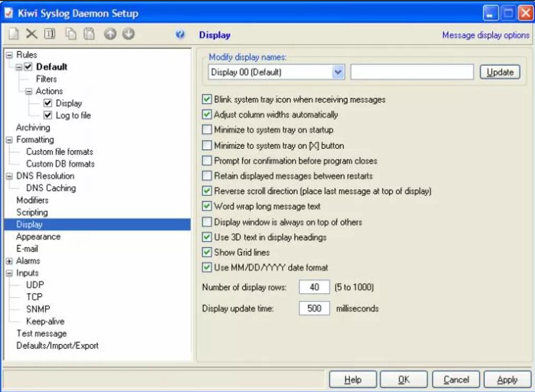Collapse the Inputs tree node
Viewport: 535px width, 392px height.
tap(9, 273)
